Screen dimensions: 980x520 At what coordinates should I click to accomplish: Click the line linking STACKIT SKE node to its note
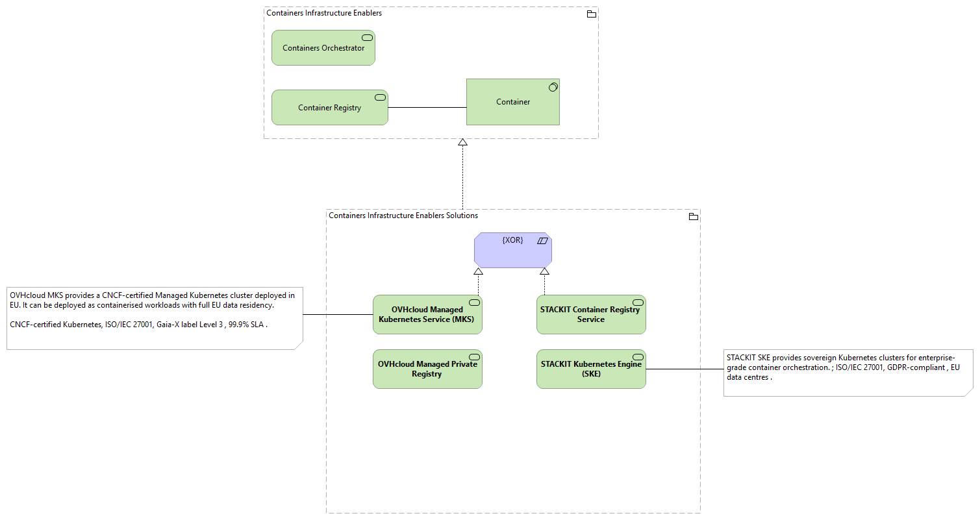coord(685,369)
